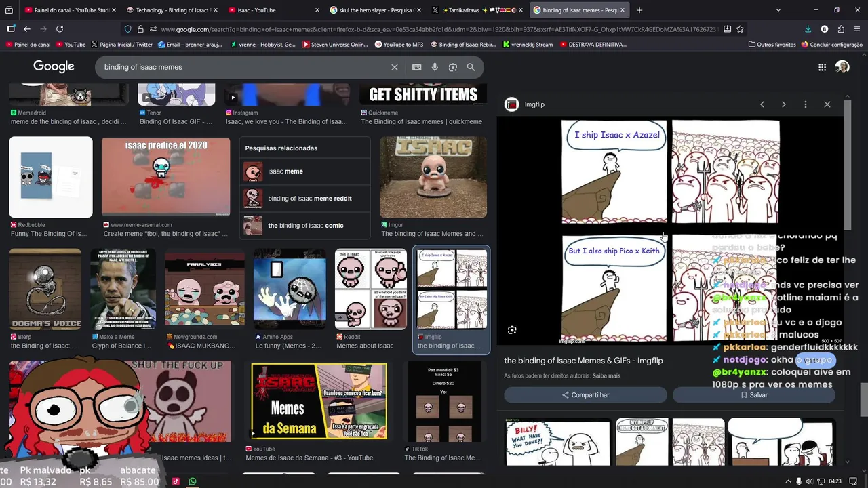Open Firefox extensions menu
Image resolution: width=868 pixels, height=488 pixels.
click(x=841, y=29)
